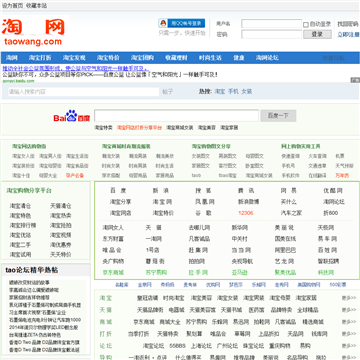Screen dimensions: 360x360
Task: Click the 55BBS forum link
Action: click(x=177, y=346)
